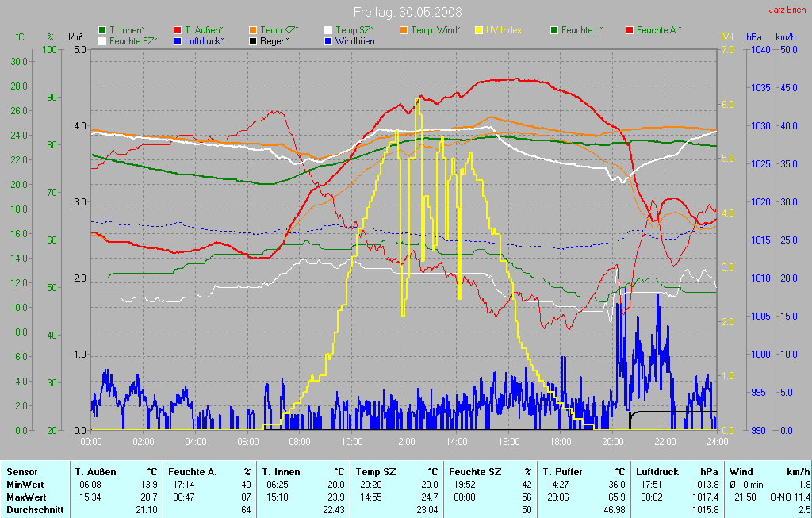
Task: Click the 13.9 minimum outside temperature value
Action: coord(149,485)
